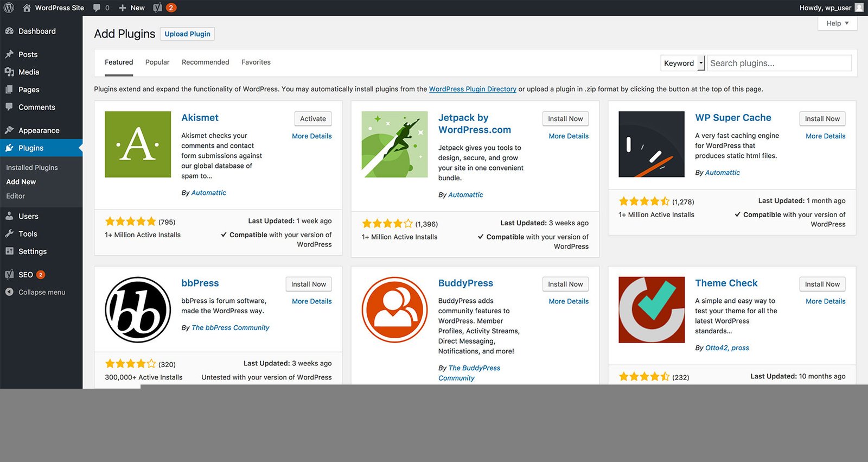This screenshot has width=868, height=462.
Task: Install WP Super Cache now
Action: coord(822,119)
